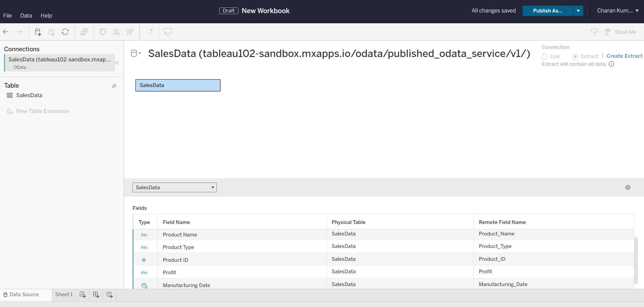Click the sort descending toolbar icon
The image size is (644, 307).
pyautogui.click(x=129, y=32)
